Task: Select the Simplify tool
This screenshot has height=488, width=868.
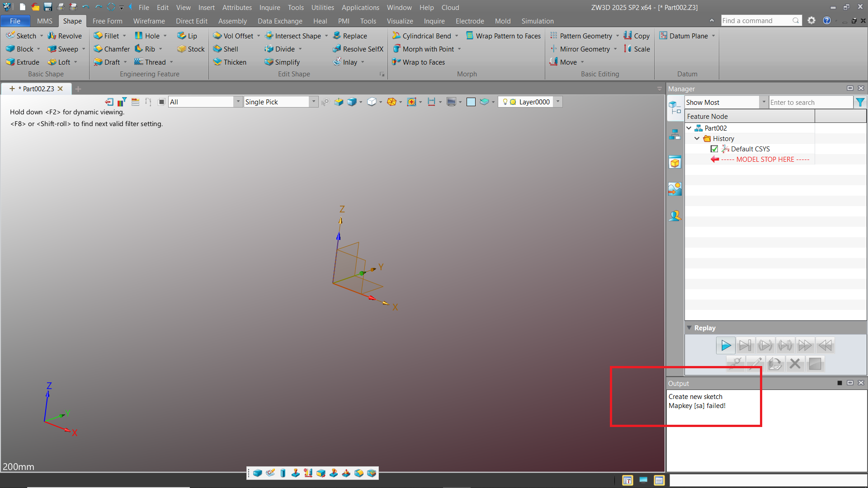Action: click(282, 62)
